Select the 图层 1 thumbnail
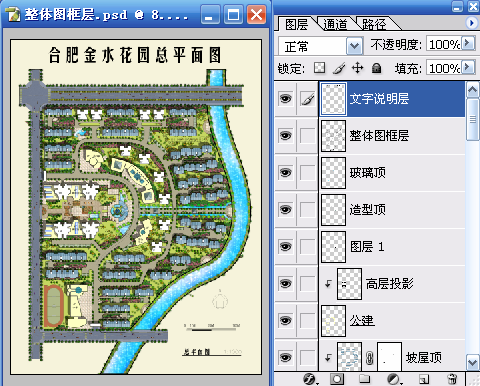Viewport: 480px width, 386px height. point(333,247)
